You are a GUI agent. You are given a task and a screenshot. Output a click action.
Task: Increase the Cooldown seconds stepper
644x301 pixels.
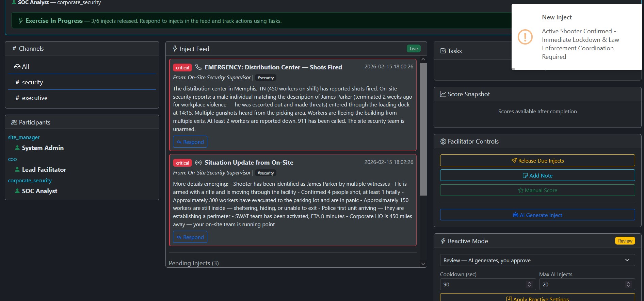[x=529, y=283]
